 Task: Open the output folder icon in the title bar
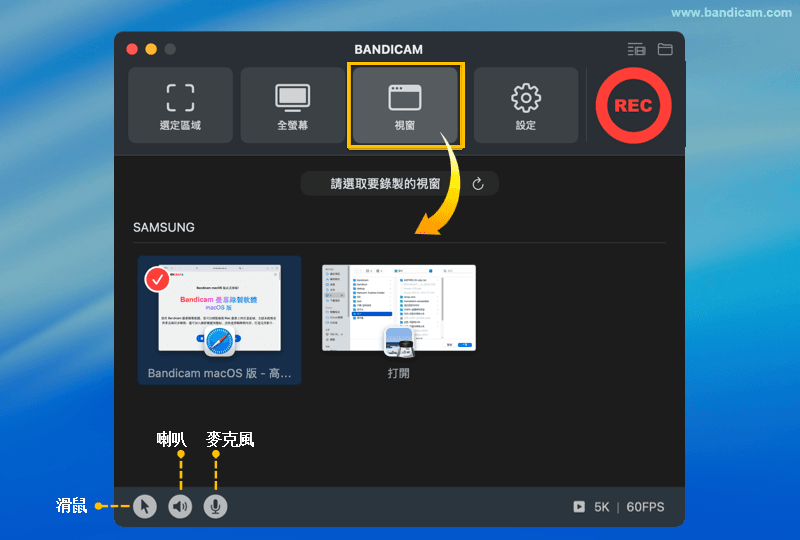click(665, 49)
